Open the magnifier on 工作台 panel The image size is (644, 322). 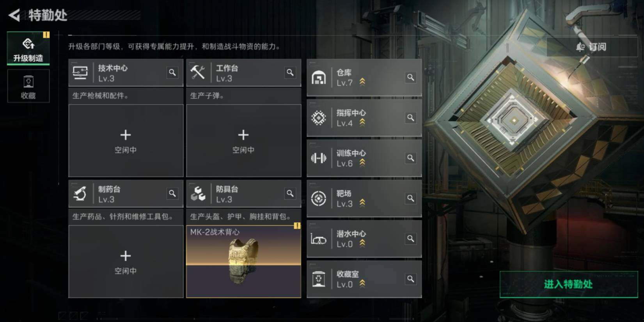(290, 73)
